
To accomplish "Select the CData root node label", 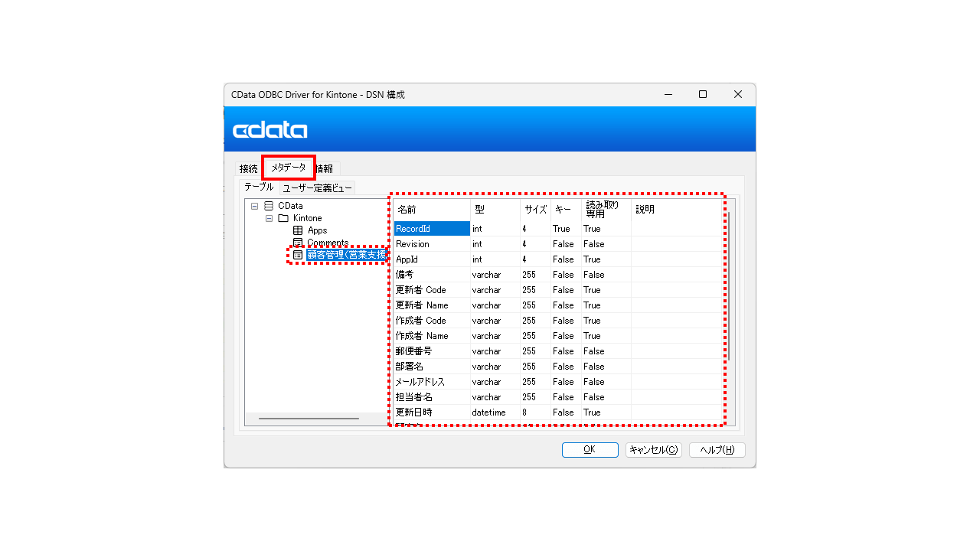I will click(x=290, y=206).
